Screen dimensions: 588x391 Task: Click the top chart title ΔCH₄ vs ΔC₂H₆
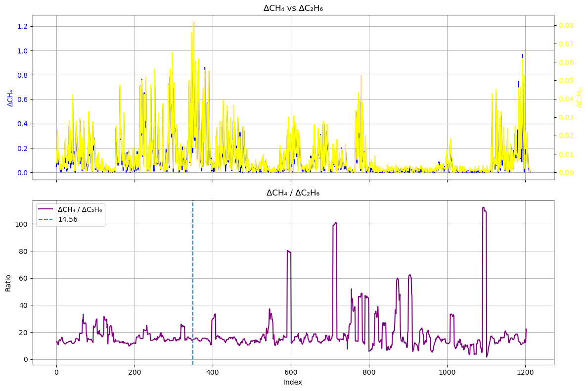click(x=293, y=8)
